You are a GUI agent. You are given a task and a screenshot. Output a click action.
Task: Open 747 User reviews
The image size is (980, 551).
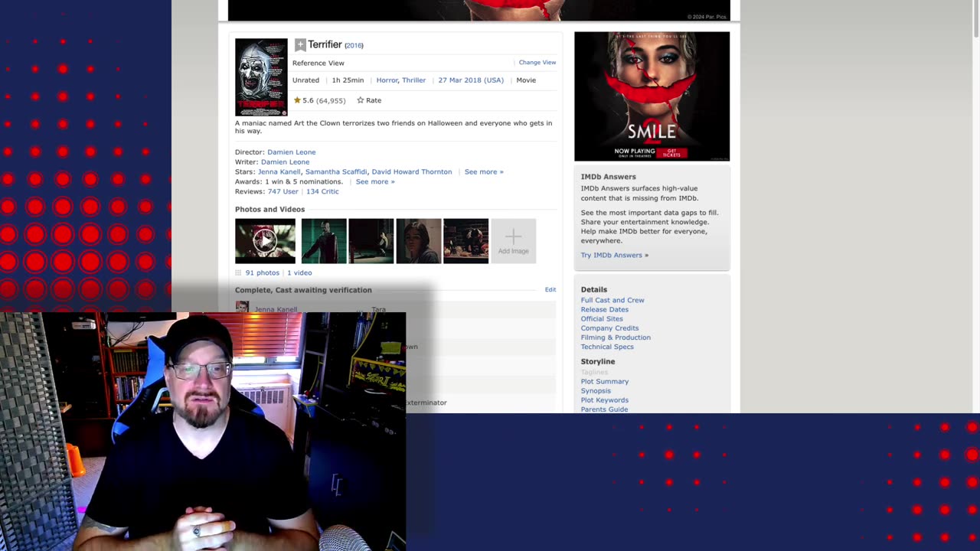pyautogui.click(x=283, y=191)
